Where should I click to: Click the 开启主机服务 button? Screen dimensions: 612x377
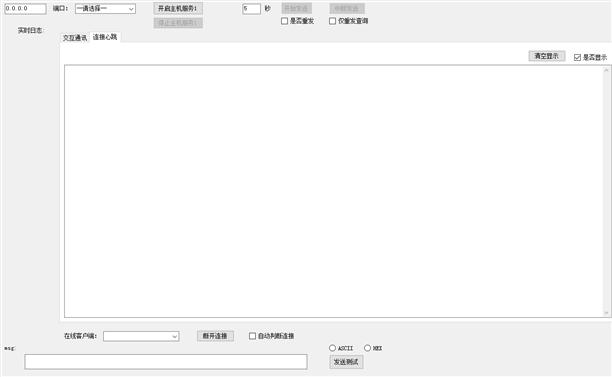178,9
